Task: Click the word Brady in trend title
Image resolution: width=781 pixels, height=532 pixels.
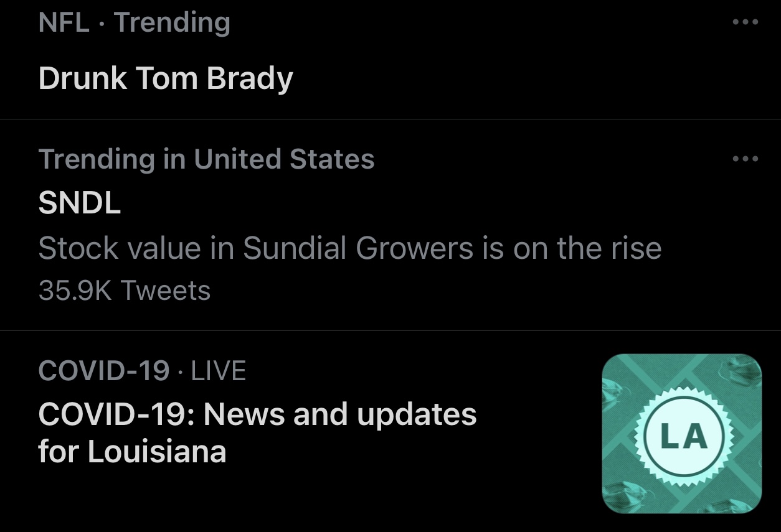Action: point(250,79)
